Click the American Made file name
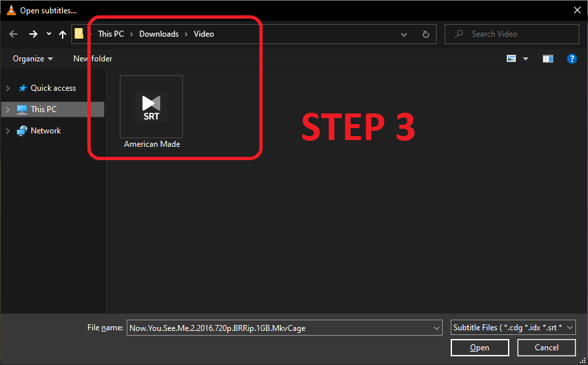 click(x=152, y=144)
